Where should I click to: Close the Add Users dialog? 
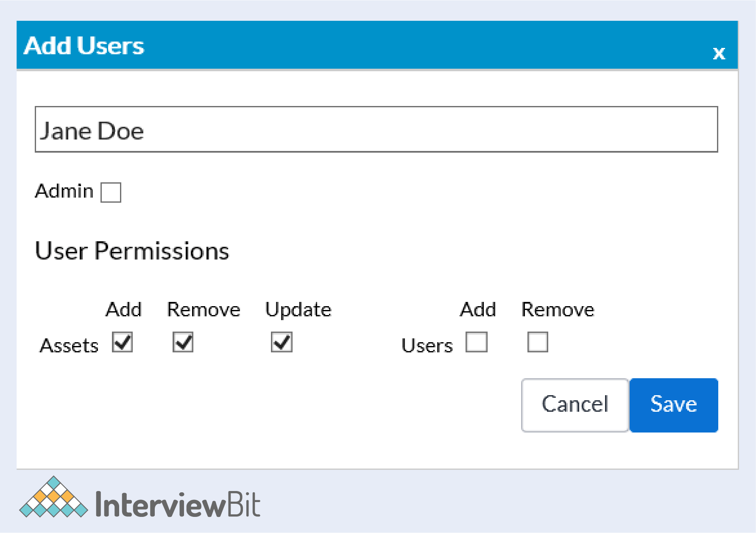click(719, 53)
